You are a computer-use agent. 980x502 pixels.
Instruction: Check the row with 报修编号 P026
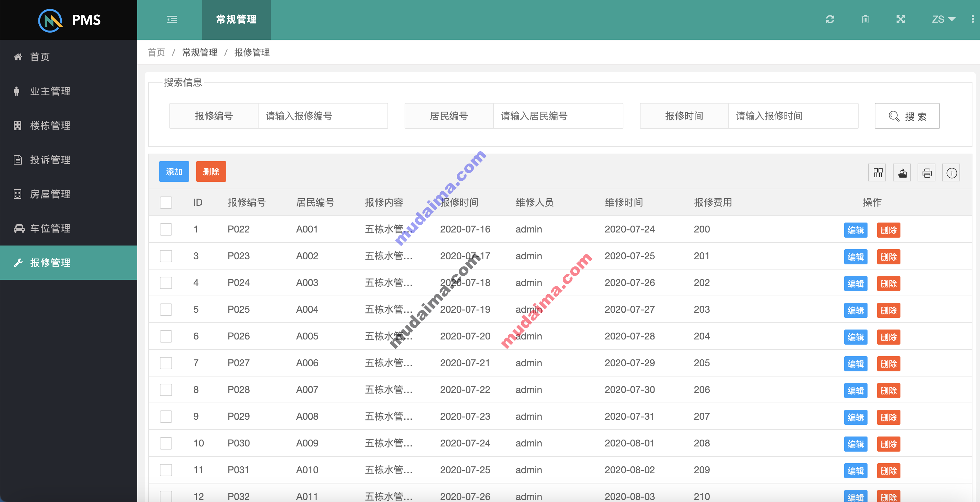[x=166, y=336]
